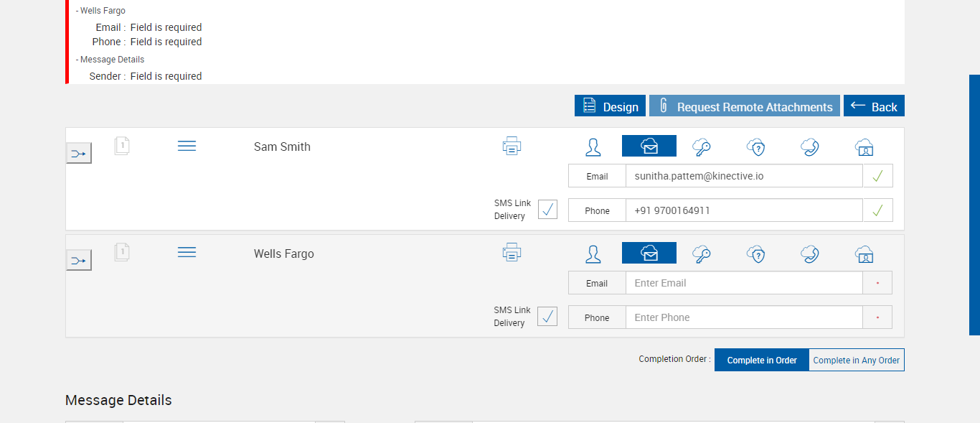Click Request Remote Attachments button
Image resolution: width=980 pixels, height=423 pixels.
click(x=745, y=106)
